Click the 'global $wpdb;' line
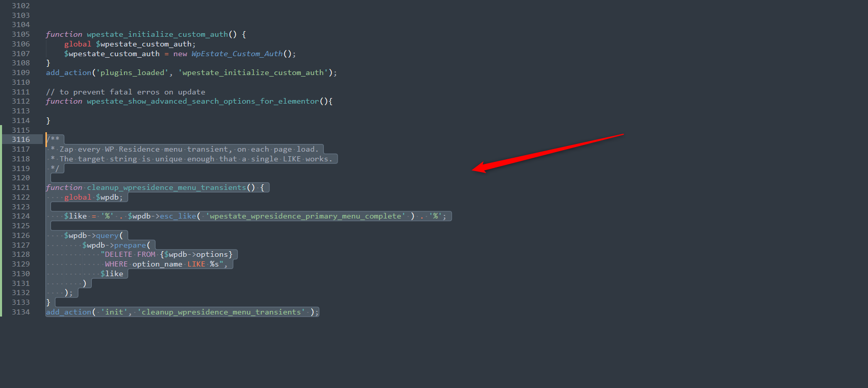The image size is (868, 388). [x=93, y=197]
